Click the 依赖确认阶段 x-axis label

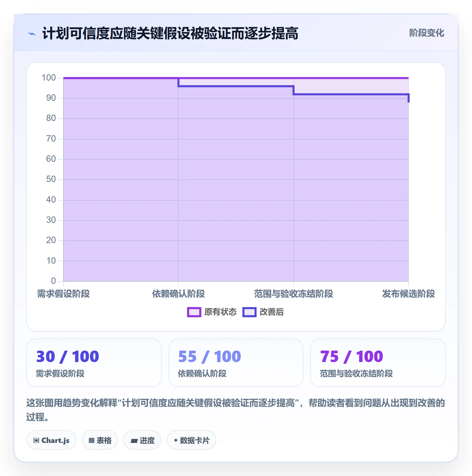178,294
